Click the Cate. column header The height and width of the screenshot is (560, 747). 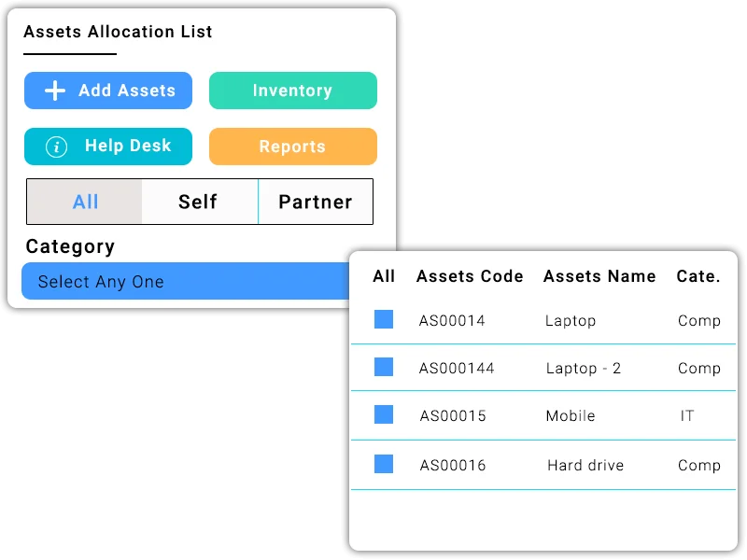pyautogui.click(x=698, y=276)
